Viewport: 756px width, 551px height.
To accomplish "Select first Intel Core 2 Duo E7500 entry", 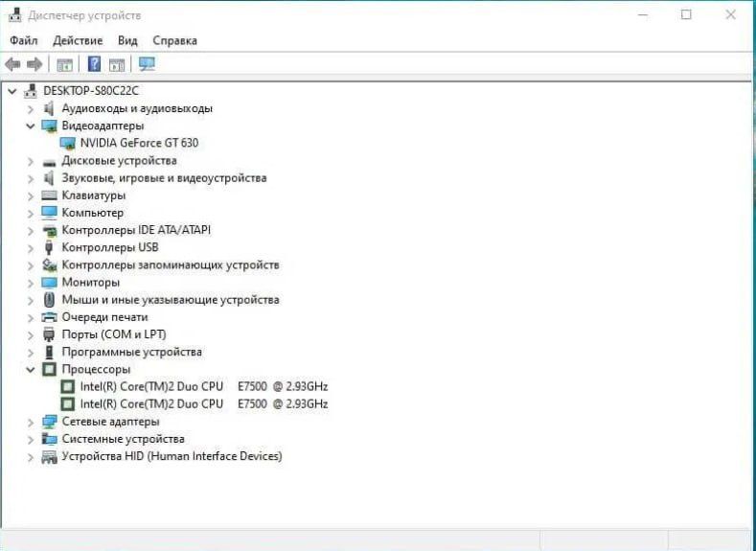I will click(204, 386).
